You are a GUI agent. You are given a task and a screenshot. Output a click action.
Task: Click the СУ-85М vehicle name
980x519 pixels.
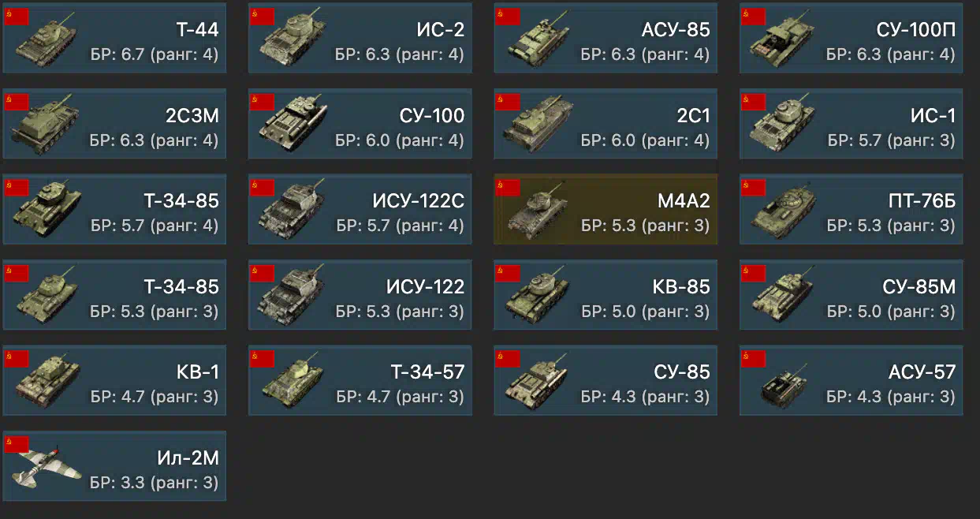point(919,286)
